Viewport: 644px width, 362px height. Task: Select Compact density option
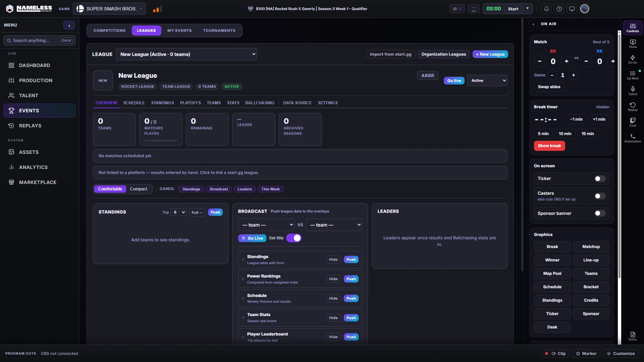click(x=139, y=189)
